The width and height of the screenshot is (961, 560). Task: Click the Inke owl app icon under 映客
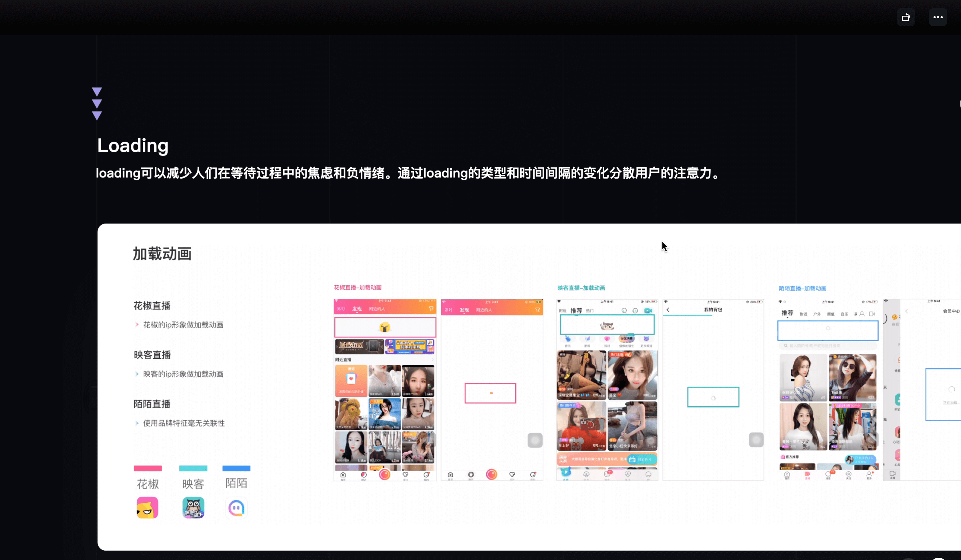click(x=193, y=508)
